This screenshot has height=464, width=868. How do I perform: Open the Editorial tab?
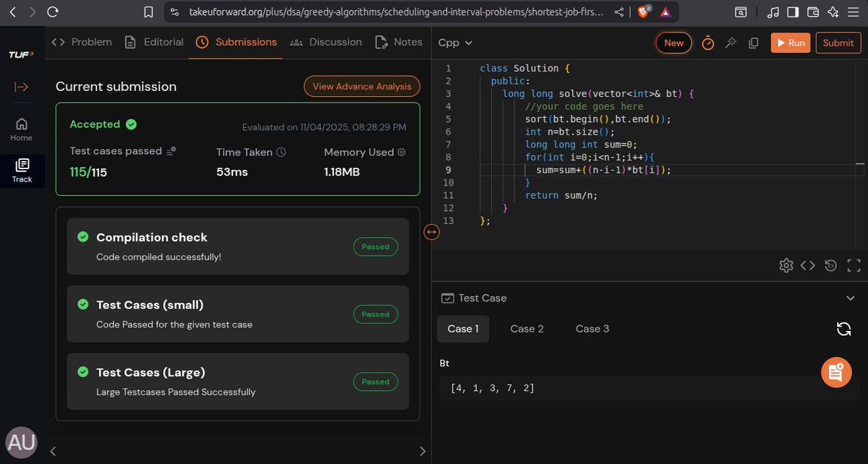click(154, 42)
